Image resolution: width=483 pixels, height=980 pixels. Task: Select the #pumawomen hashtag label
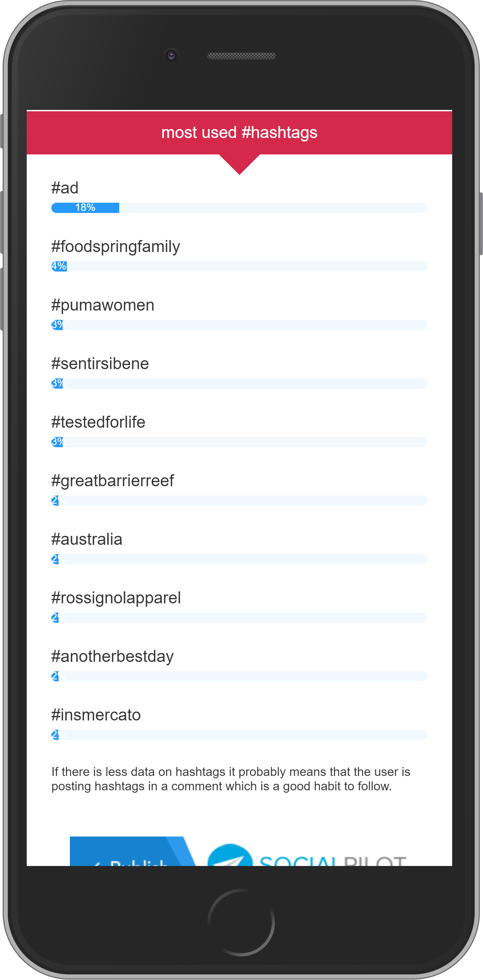pos(103,305)
